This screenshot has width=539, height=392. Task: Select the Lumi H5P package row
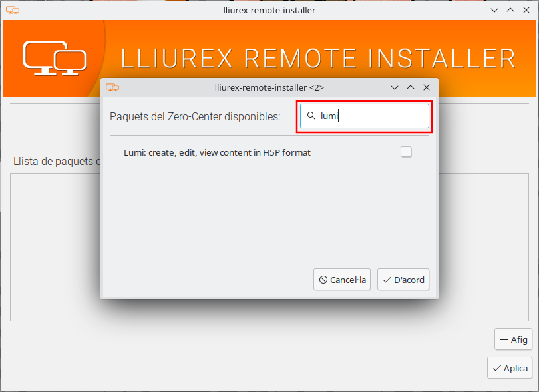[x=269, y=152]
